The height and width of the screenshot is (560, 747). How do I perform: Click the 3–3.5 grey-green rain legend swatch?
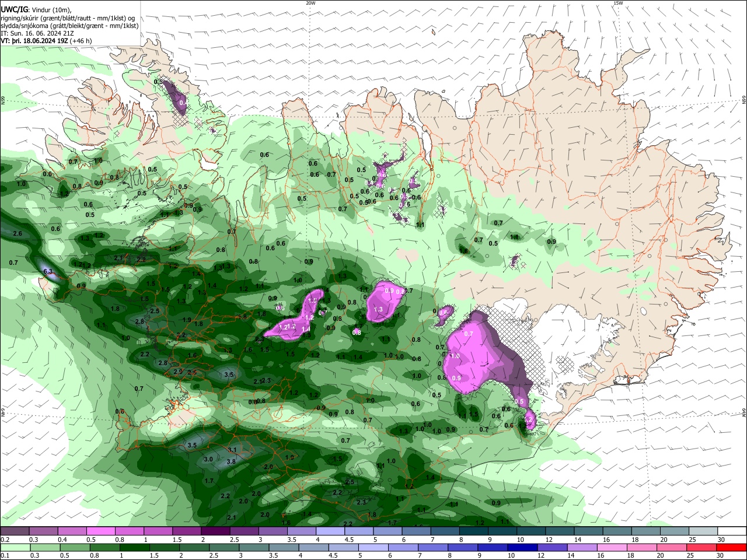tap(255, 548)
